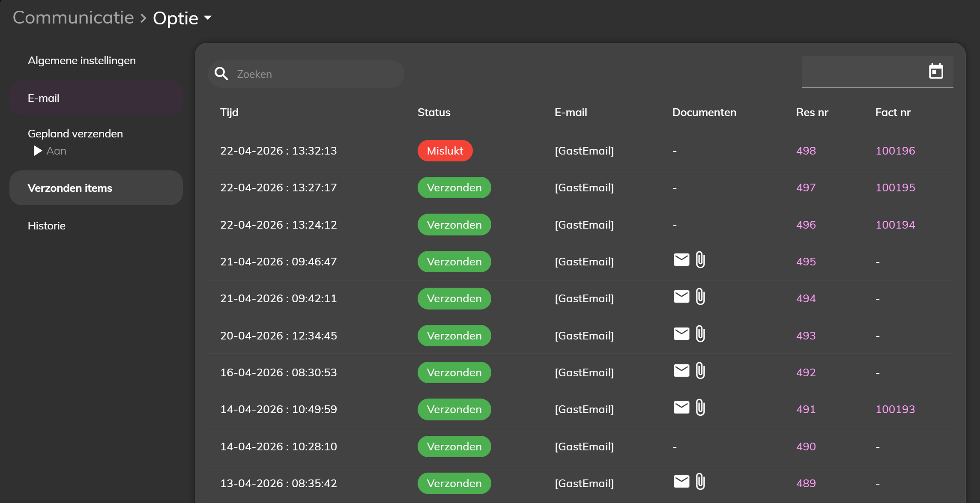980x503 pixels.
Task: Click Verzonden badge for 09:46:47 row
Action: (x=454, y=262)
